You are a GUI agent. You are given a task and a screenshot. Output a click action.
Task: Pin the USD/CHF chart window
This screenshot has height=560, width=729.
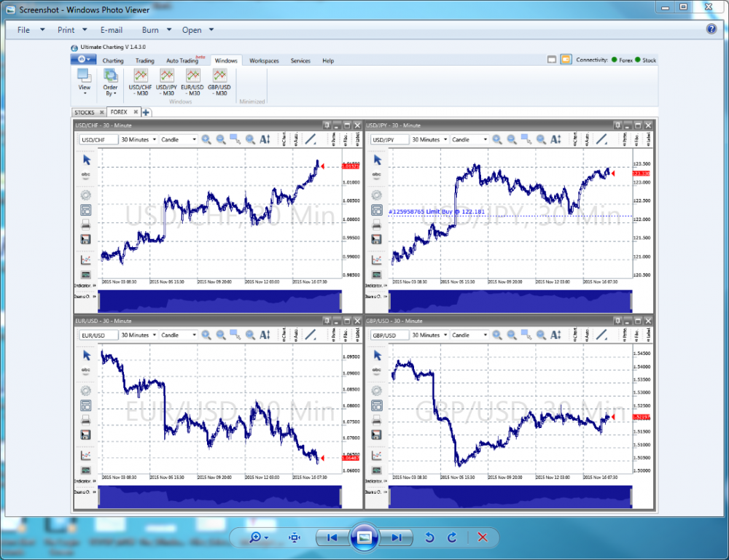tap(327, 125)
